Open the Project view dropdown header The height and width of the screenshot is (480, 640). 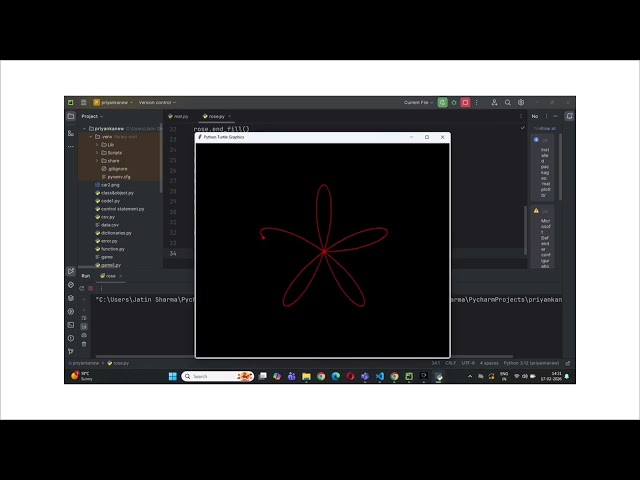pyautogui.click(x=92, y=116)
